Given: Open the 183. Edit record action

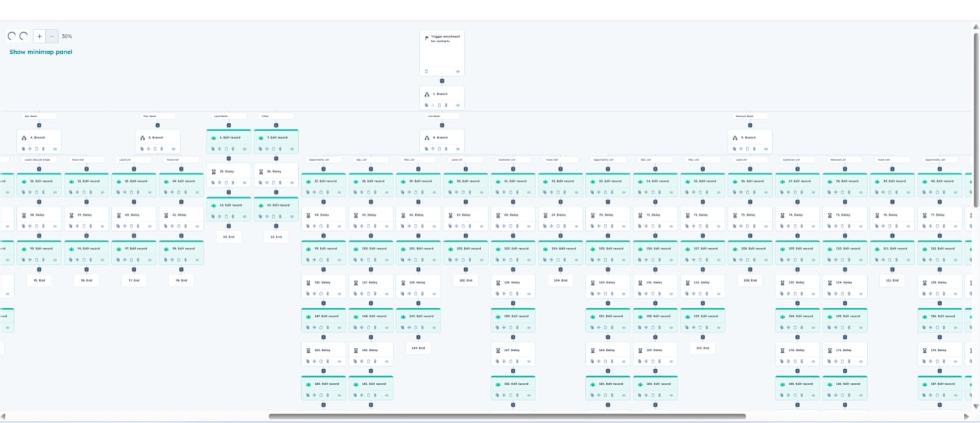Looking at the screenshot, I should (x=608, y=387).
